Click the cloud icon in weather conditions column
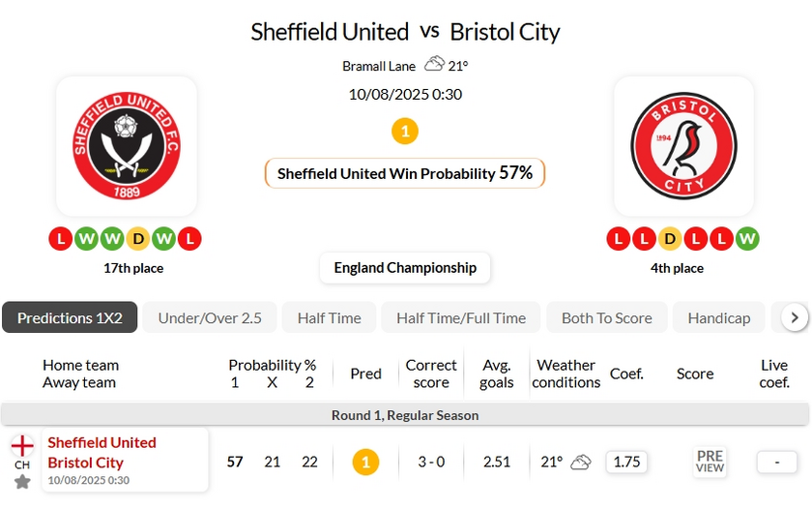Image resolution: width=812 pixels, height=508 pixels. coord(581,462)
